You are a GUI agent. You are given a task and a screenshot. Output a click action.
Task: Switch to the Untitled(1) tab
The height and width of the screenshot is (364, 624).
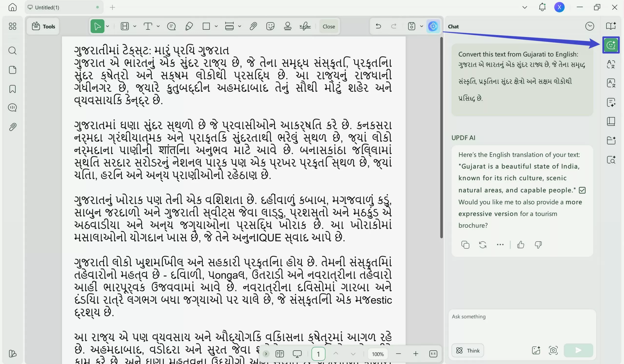coord(47,7)
